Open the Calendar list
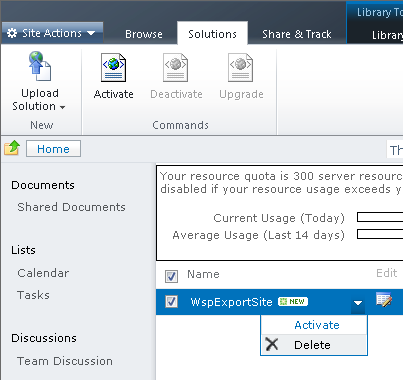This screenshot has height=380, width=403. [x=43, y=273]
